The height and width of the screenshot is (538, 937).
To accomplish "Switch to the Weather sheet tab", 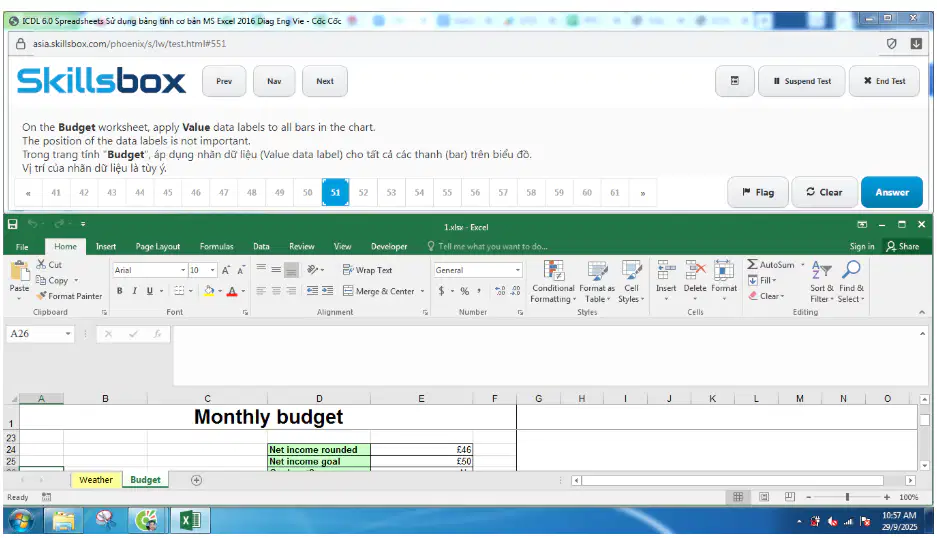I will [96, 480].
